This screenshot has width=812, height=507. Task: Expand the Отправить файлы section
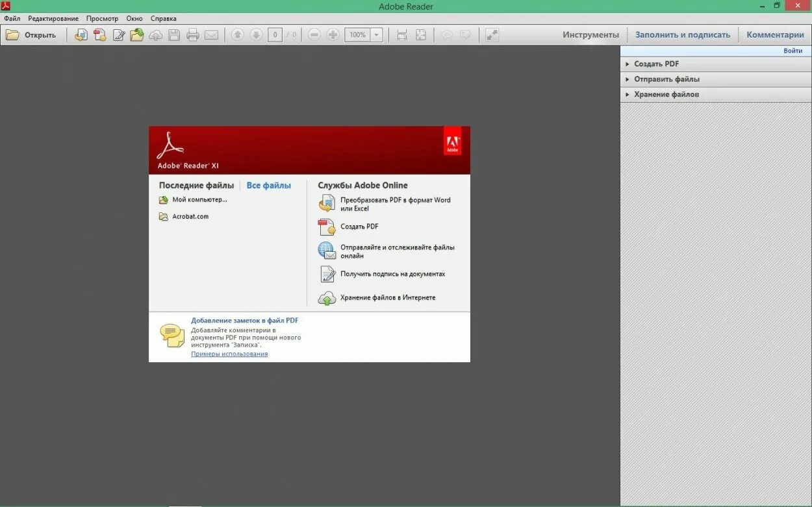click(716, 79)
